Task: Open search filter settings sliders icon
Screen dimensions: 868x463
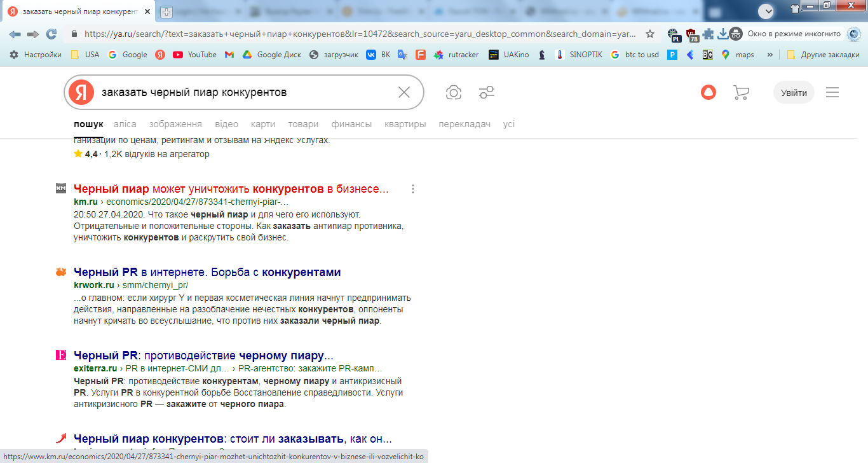Action: click(x=487, y=93)
